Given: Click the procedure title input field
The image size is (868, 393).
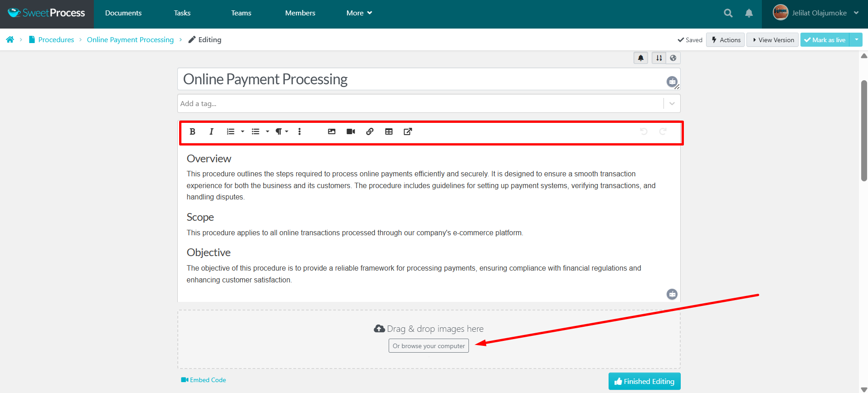Looking at the screenshot, I should (429, 79).
